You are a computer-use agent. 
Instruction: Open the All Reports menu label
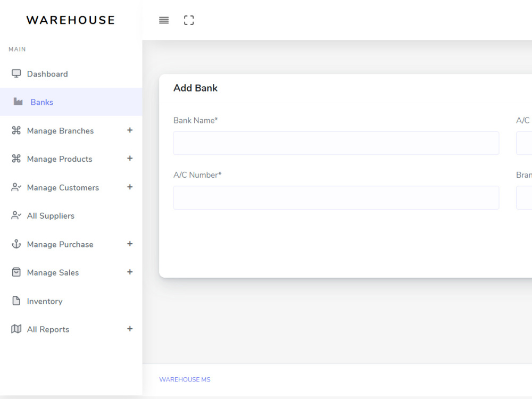tap(48, 329)
